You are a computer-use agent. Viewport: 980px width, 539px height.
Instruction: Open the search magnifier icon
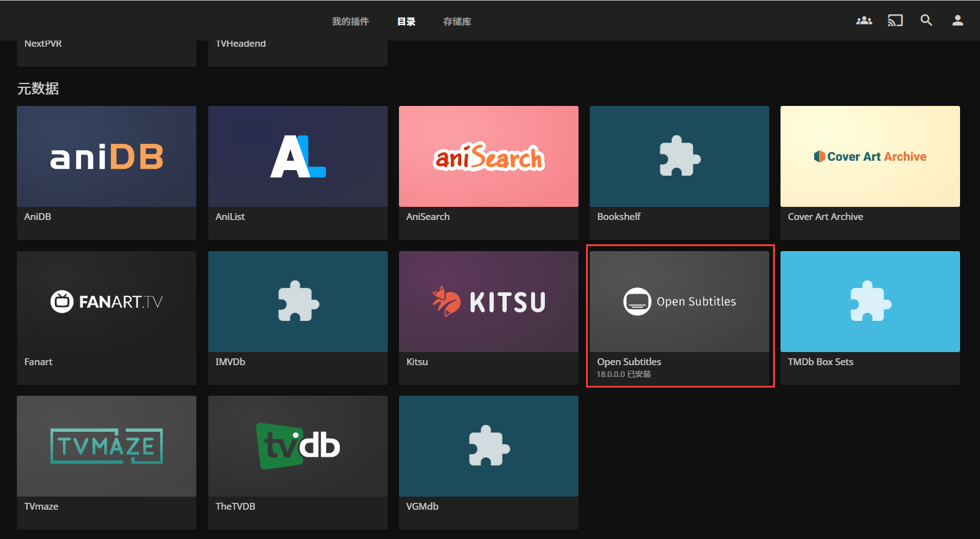926,21
